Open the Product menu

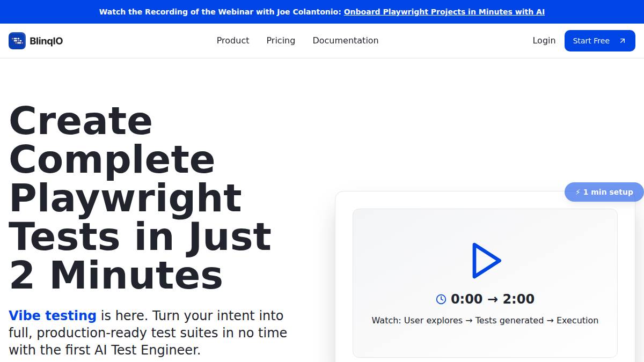point(233,41)
